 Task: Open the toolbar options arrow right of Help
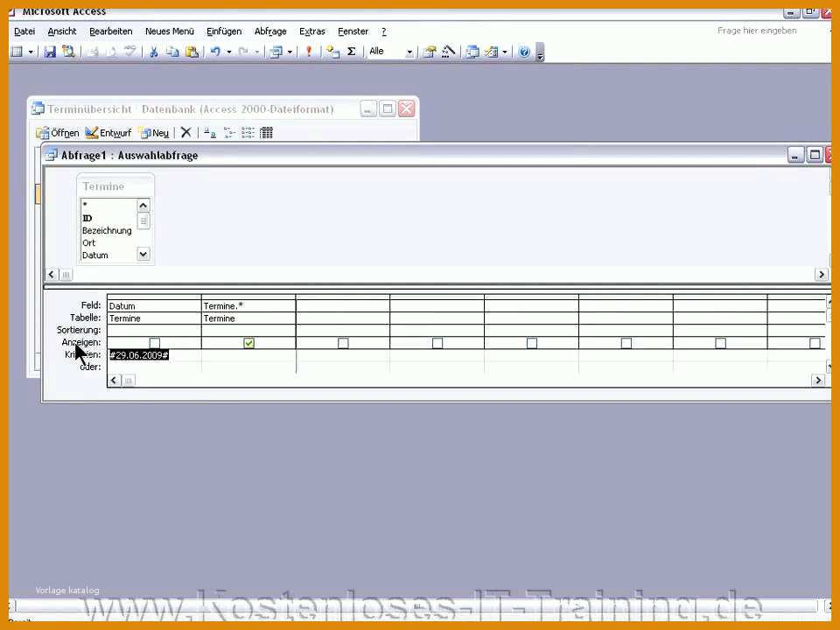click(x=540, y=52)
